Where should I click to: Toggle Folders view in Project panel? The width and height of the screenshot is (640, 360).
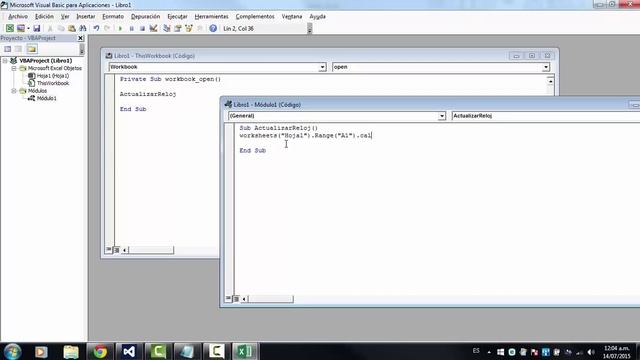[x=31, y=49]
